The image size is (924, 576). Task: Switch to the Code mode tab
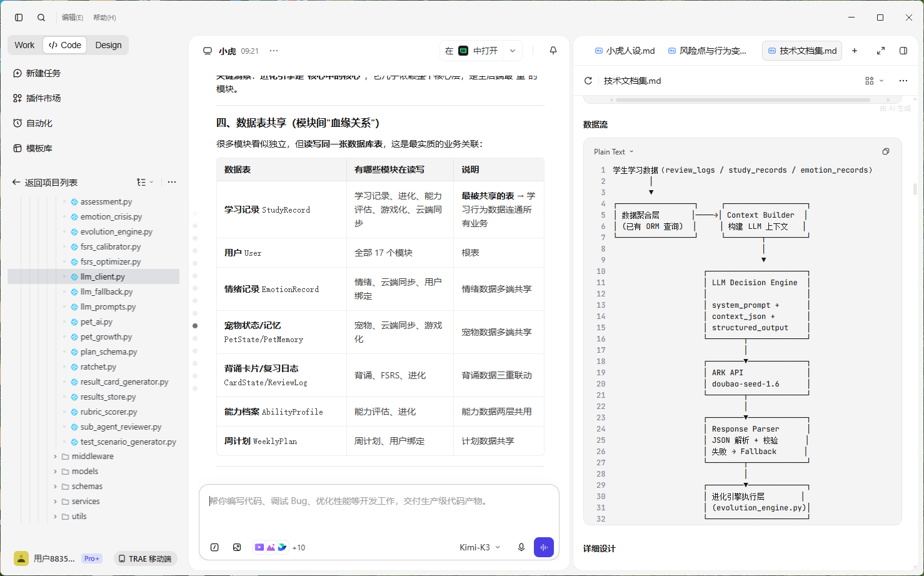tap(65, 45)
